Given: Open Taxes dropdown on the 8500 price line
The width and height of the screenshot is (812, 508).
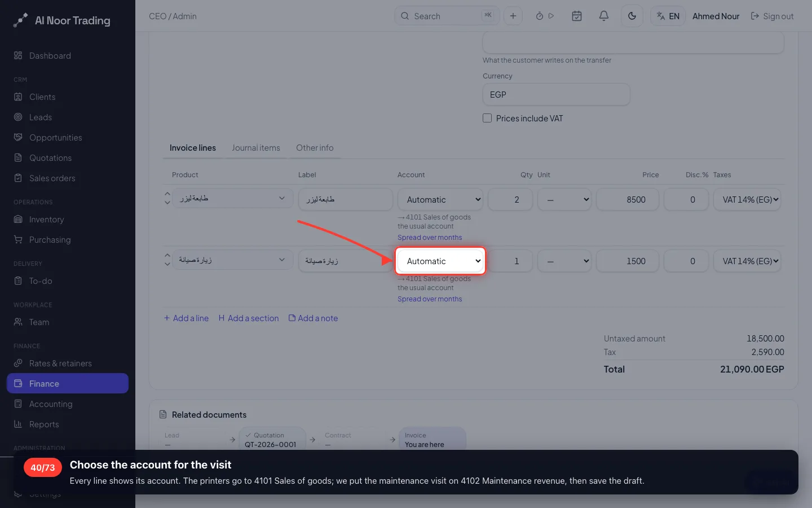Looking at the screenshot, I should coord(747,199).
